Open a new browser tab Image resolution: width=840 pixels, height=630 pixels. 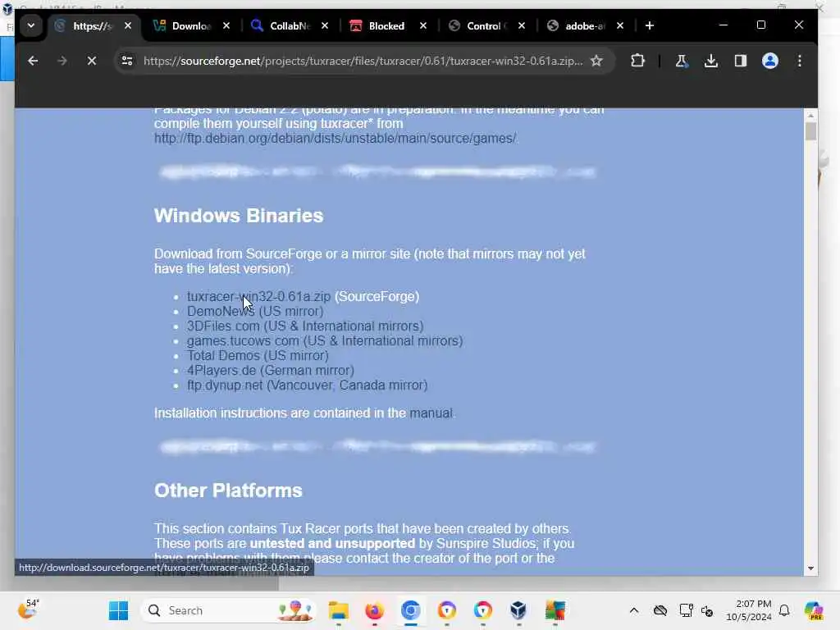point(650,25)
